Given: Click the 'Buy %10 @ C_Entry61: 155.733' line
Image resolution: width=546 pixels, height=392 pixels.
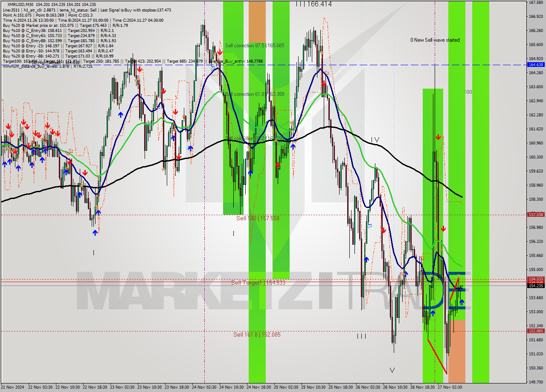Looking at the screenshot, I should (59, 35).
